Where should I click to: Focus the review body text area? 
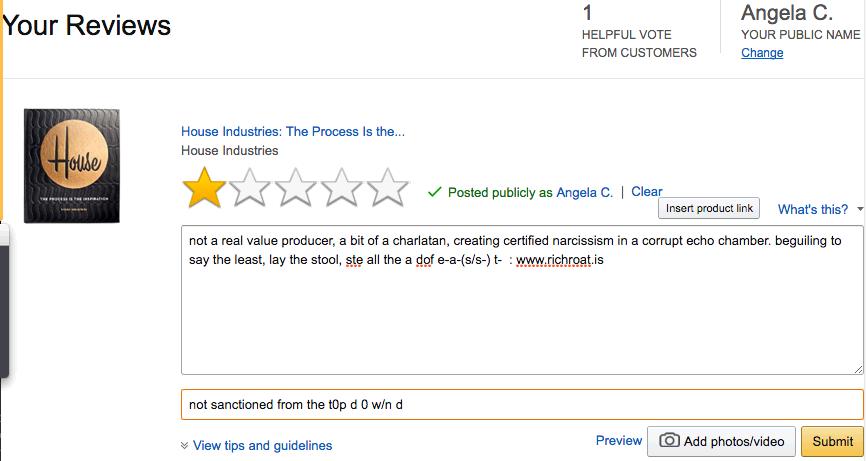[x=522, y=300]
